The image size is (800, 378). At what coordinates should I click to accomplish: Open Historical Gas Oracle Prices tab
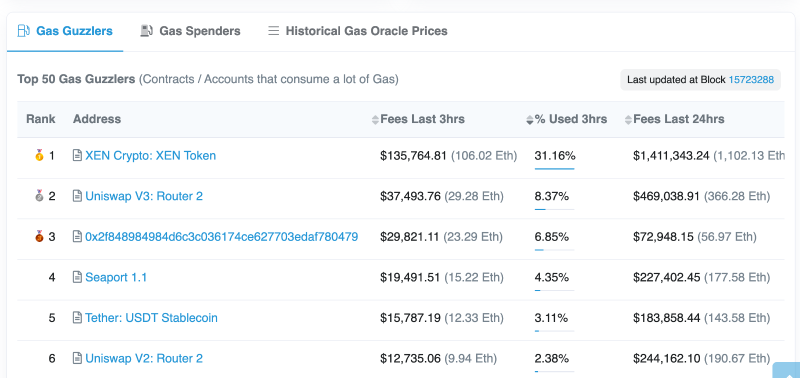click(358, 31)
